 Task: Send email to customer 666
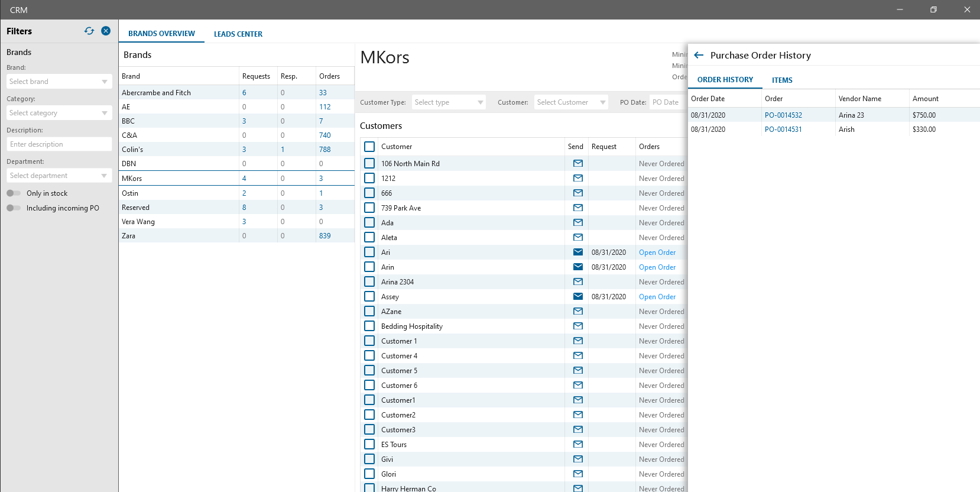coord(578,193)
